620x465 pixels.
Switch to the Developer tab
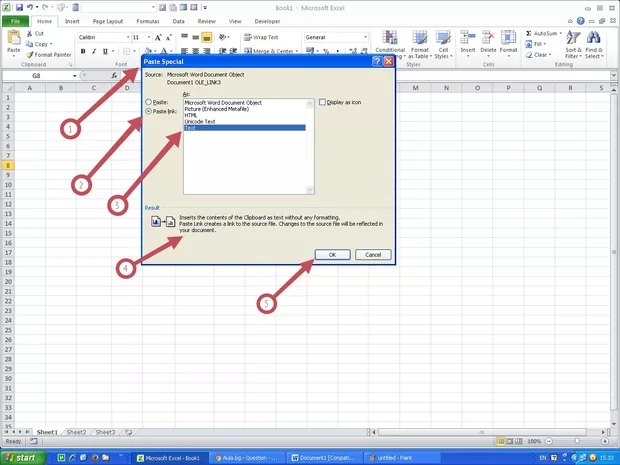point(267,21)
